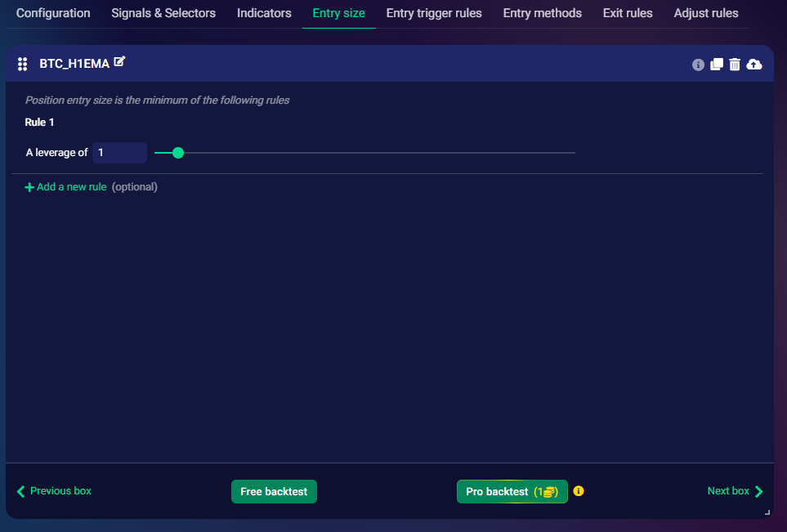
Task: Select the Entry size tab
Action: pyautogui.click(x=339, y=13)
